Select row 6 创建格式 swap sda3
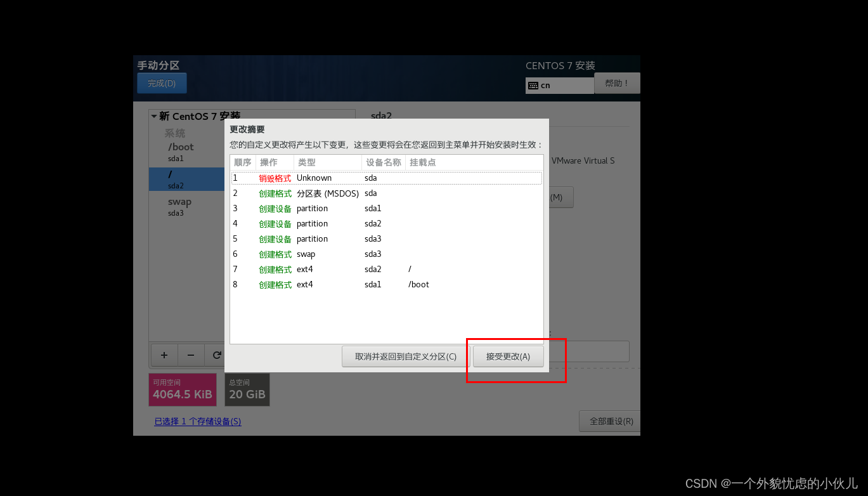This screenshot has width=868, height=496. (386, 254)
